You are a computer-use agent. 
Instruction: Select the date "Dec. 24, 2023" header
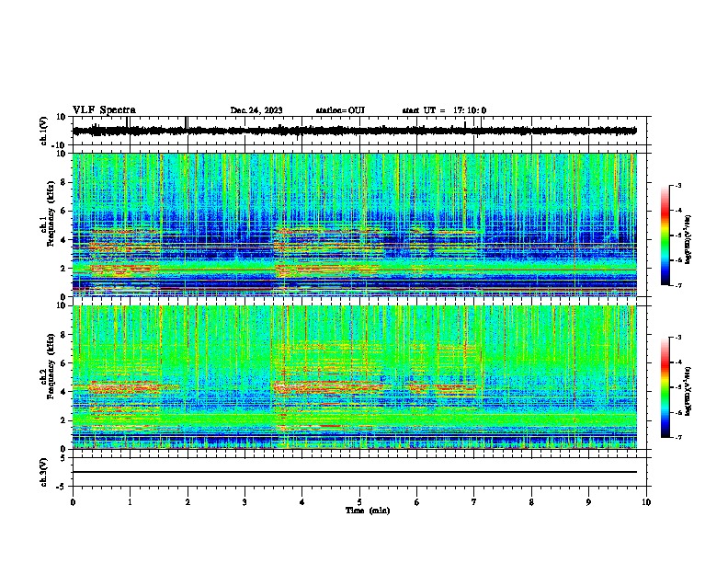click(256, 110)
